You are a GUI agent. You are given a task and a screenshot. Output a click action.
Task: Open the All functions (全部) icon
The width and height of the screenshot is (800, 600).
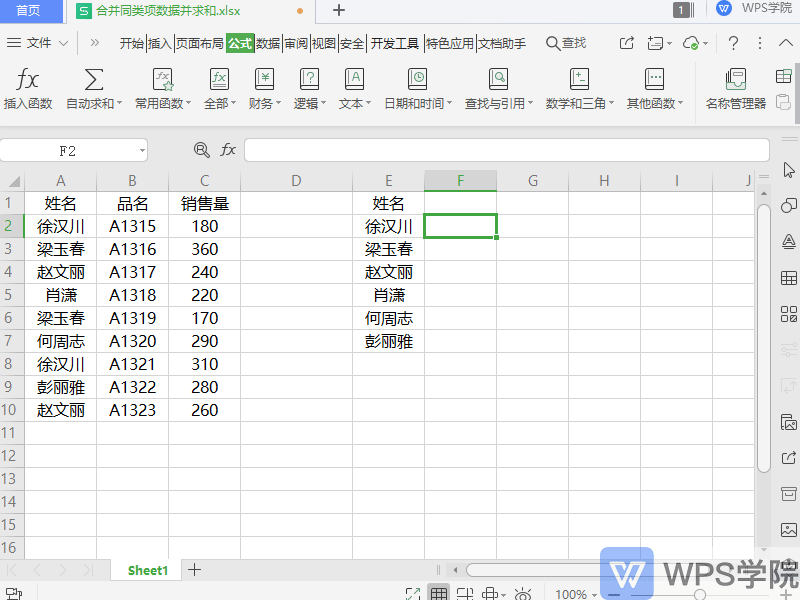tap(219, 80)
